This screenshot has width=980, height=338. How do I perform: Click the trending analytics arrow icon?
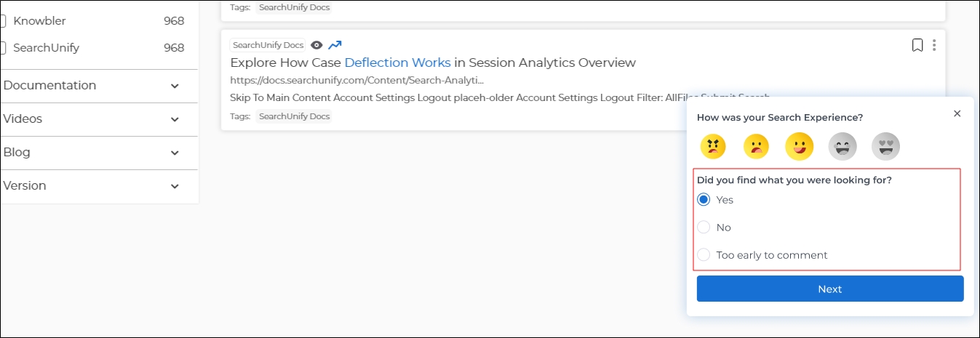(x=335, y=45)
